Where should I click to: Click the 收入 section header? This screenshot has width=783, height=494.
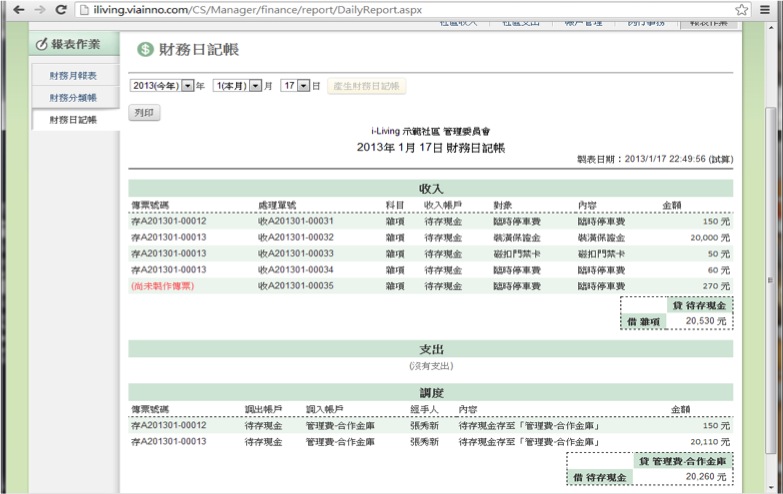[x=431, y=189]
